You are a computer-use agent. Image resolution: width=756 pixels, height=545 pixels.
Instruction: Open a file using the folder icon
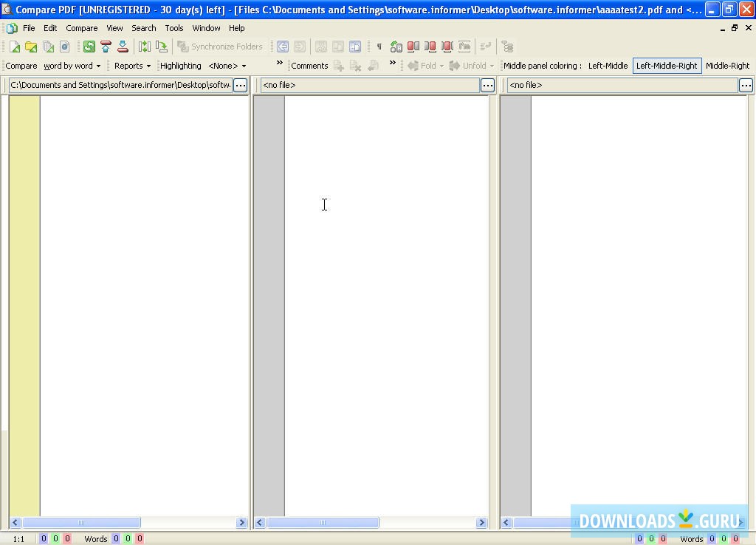pyautogui.click(x=31, y=46)
